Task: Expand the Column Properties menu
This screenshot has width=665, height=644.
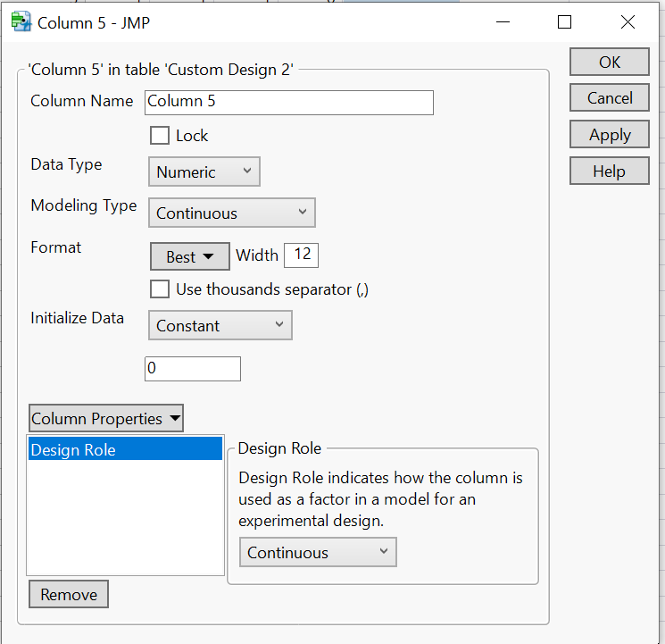Action: 106,418
